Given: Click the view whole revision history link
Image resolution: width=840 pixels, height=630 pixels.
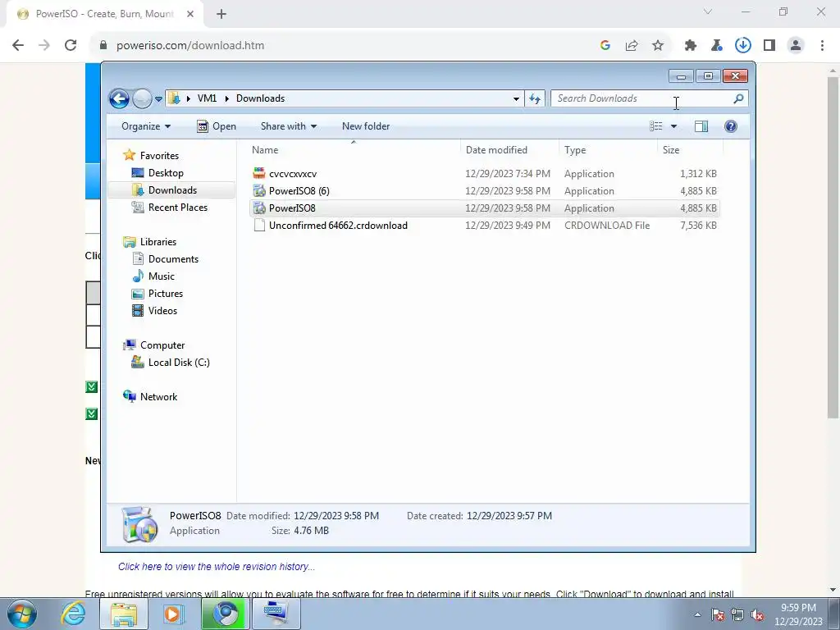Looking at the screenshot, I should (x=217, y=567).
